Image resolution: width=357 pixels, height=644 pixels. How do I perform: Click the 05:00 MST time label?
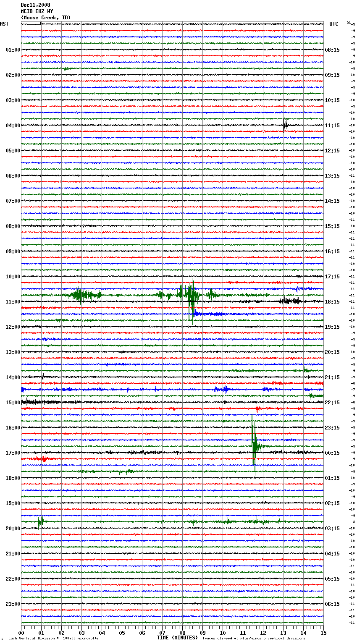tap(13, 151)
